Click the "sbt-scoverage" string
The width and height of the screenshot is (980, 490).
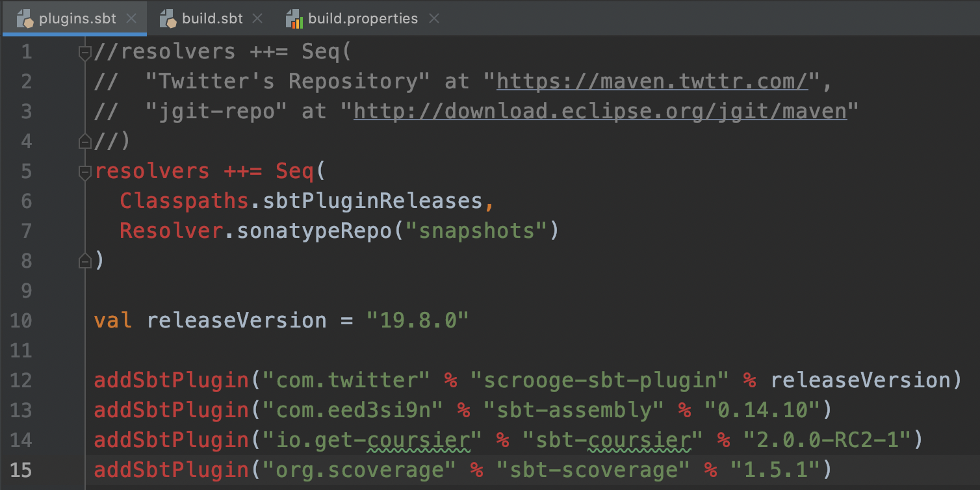593,469
